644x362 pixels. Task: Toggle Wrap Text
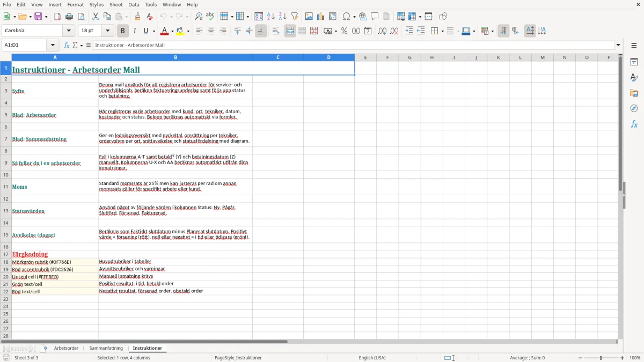[276, 31]
